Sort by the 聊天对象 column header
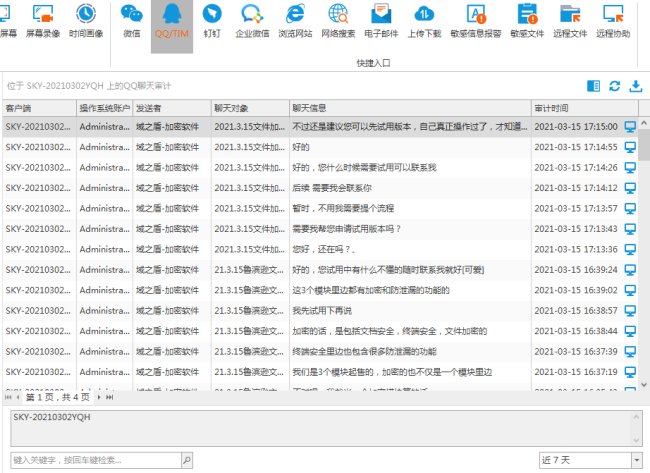 pos(250,108)
